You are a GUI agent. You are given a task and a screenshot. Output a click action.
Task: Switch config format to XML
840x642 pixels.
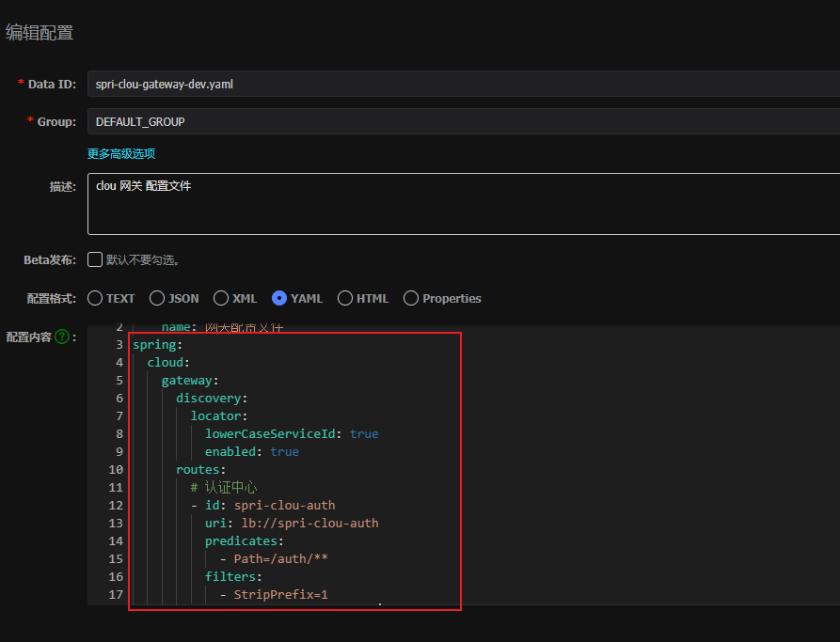(x=221, y=298)
